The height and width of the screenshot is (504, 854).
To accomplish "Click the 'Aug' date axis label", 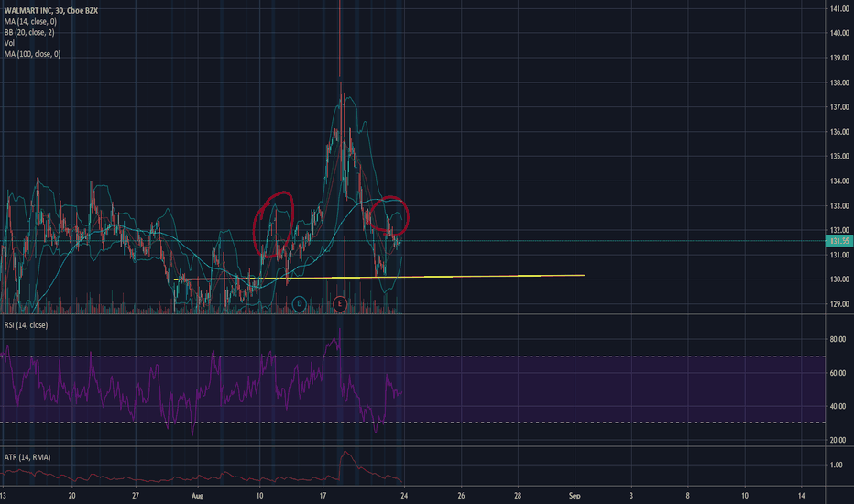I will (198, 496).
